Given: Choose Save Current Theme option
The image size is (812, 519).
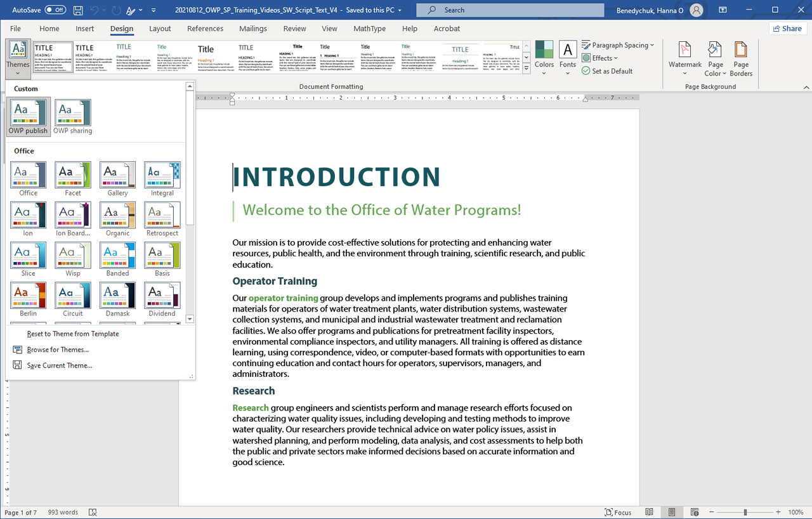Looking at the screenshot, I should (59, 365).
